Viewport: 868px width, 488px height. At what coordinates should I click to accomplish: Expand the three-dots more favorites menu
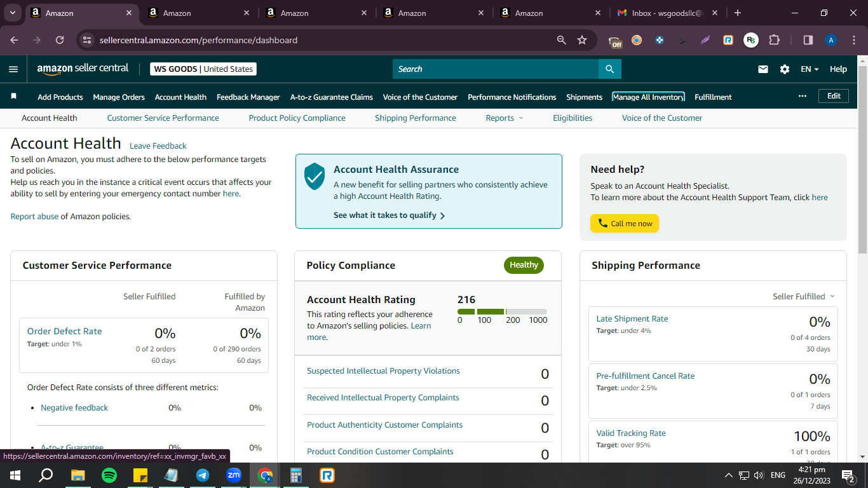803,96
